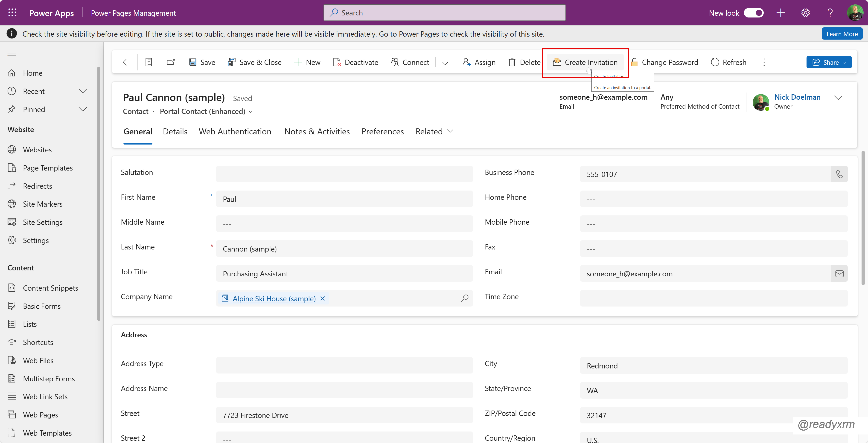The width and height of the screenshot is (868, 443).
Task: Collapse the left navigation pane
Action: (11, 53)
